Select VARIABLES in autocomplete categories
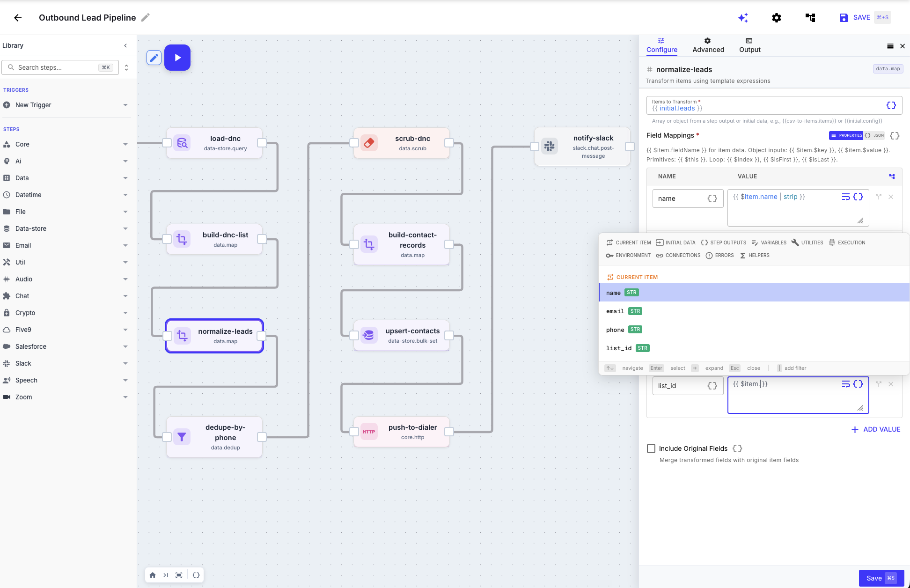 [x=769, y=243]
